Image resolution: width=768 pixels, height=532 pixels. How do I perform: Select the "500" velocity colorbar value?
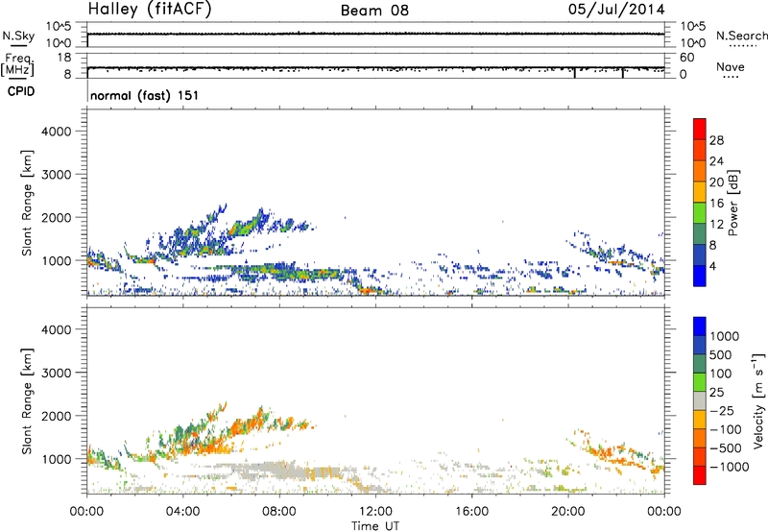(721, 355)
